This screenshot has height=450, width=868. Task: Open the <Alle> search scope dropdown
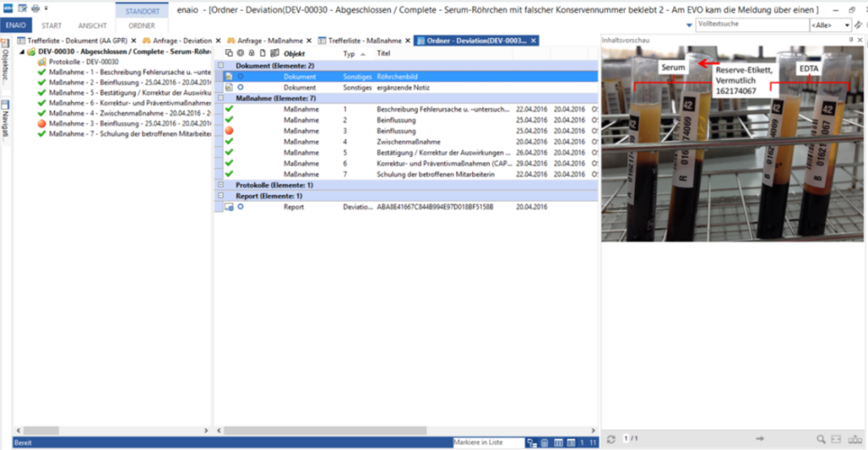pos(830,25)
